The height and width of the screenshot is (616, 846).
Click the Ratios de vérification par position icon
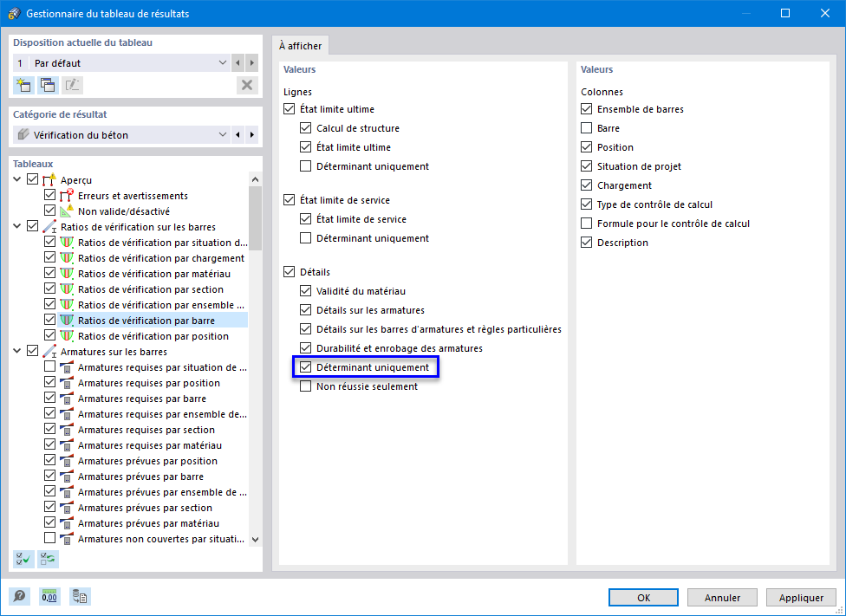(x=67, y=336)
